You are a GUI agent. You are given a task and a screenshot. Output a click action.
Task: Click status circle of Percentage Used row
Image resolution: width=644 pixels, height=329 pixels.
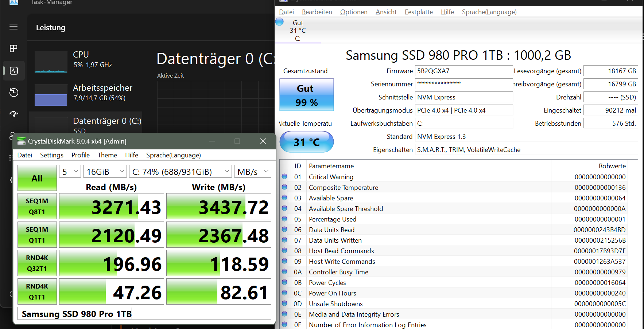coord(285,219)
